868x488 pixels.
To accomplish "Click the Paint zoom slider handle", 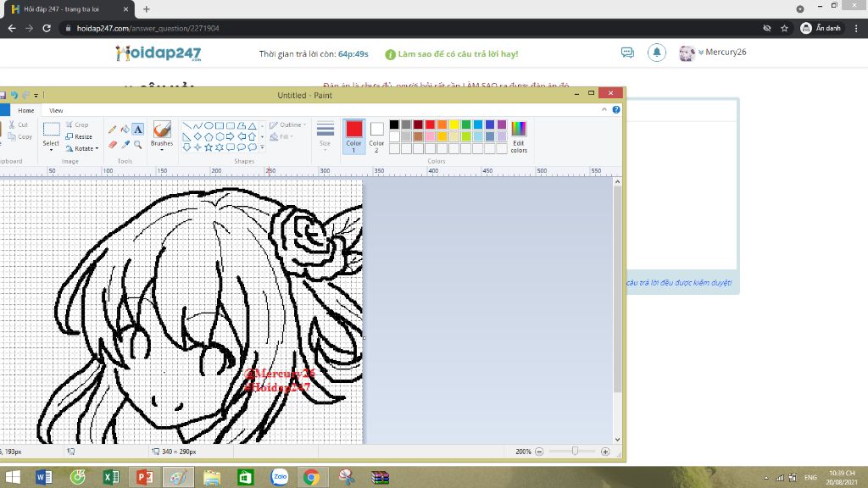I will pyautogui.click(x=575, y=452).
